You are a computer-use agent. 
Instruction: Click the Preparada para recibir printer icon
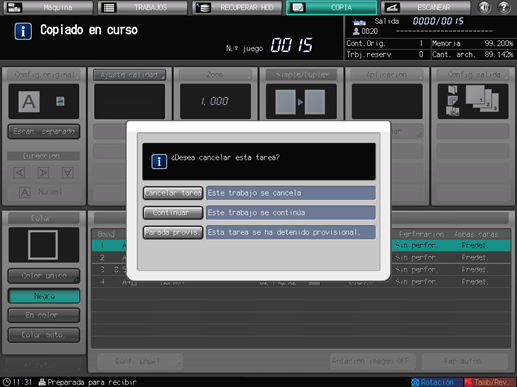42,382
